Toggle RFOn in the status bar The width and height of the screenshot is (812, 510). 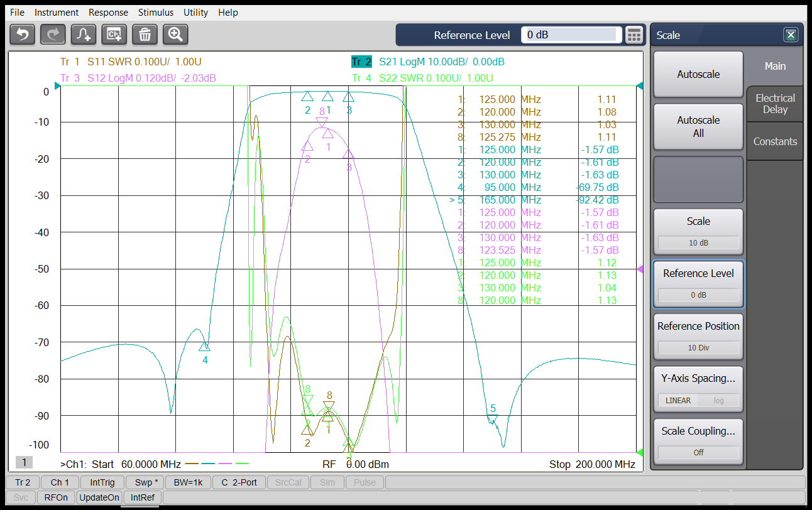[56, 497]
